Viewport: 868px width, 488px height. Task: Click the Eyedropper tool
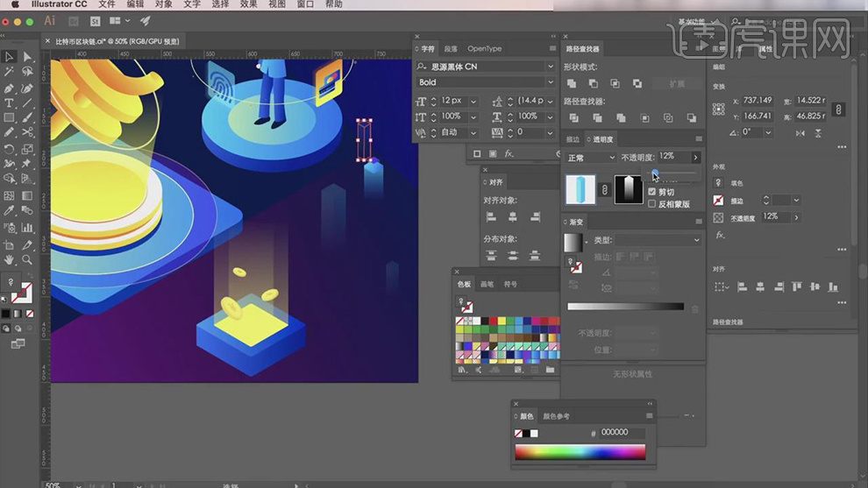pyautogui.click(x=10, y=212)
